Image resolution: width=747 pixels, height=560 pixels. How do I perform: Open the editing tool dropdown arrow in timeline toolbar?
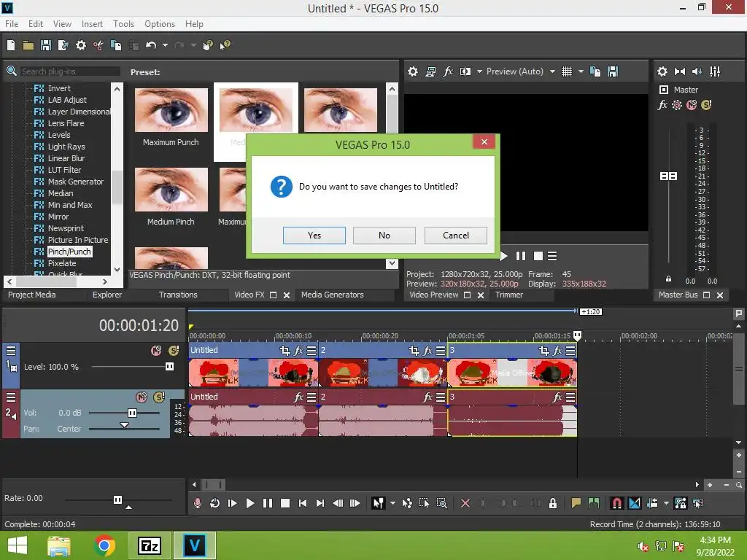tap(392, 503)
